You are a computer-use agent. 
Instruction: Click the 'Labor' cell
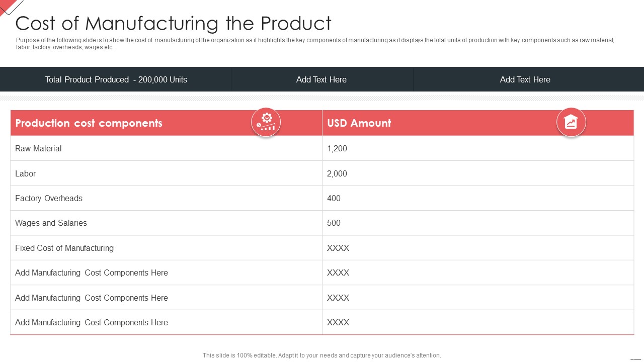(166, 173)
